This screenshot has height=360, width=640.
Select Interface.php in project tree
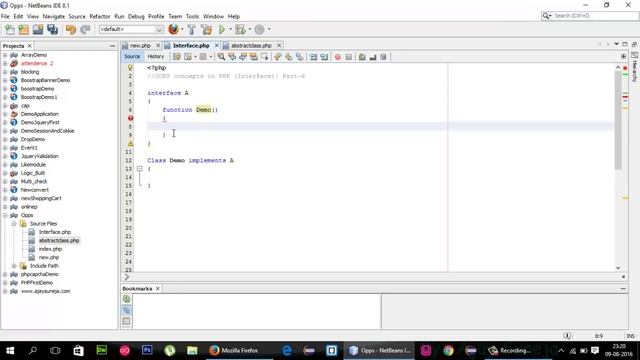pos(55,232)
